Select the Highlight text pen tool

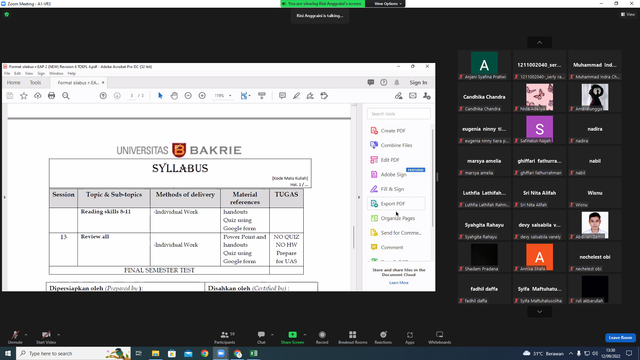click(x=296, y=96)
